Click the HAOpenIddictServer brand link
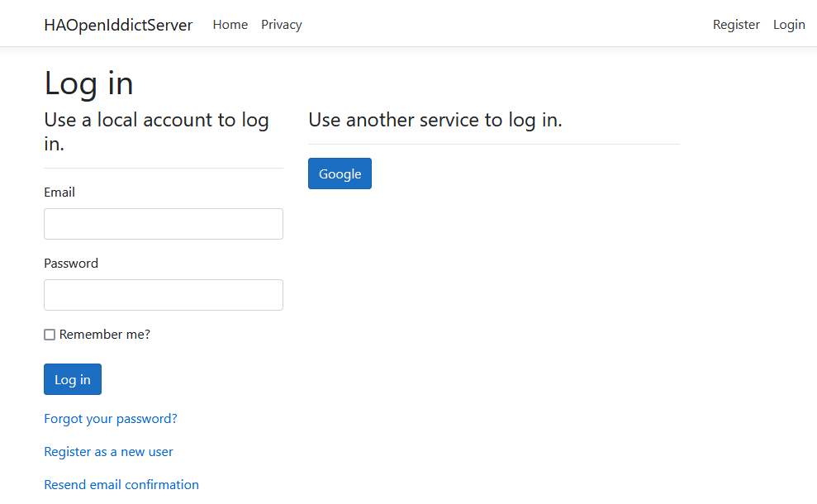 pos(118,24)
